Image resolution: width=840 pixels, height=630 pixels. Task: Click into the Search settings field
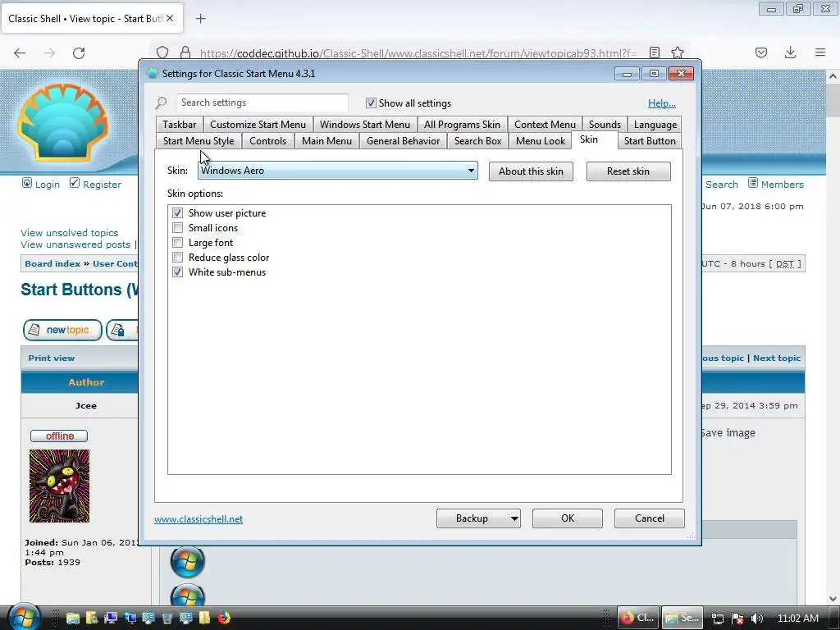click(262, 103)
